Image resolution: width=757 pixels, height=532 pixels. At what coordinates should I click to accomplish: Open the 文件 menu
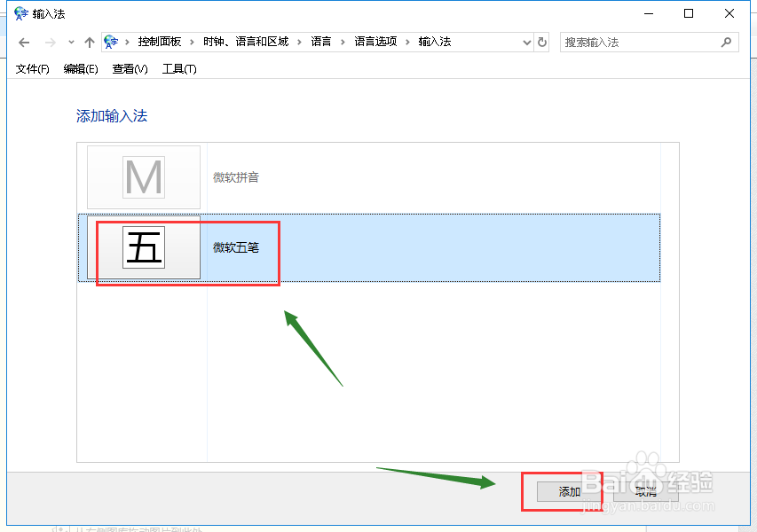click(x=31, y=69)
